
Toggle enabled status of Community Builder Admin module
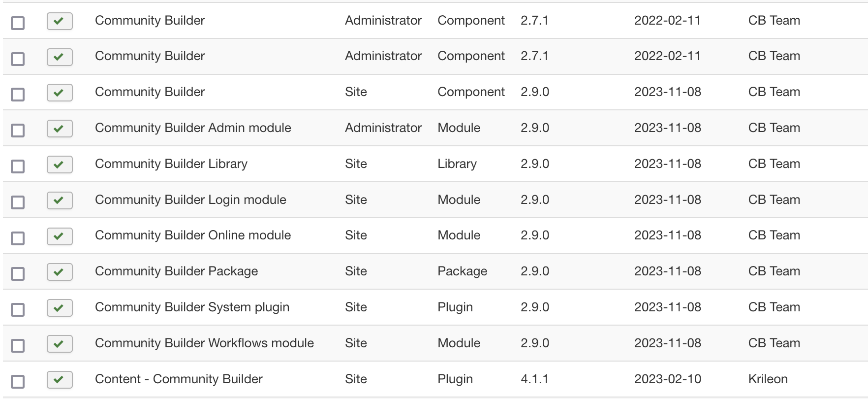point(60,129)
